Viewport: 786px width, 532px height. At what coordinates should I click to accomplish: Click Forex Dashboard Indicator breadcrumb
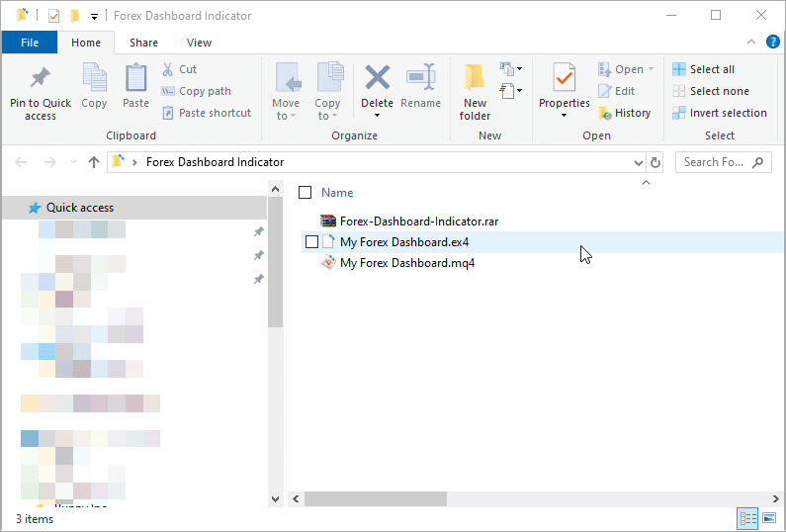click(216, 162)
